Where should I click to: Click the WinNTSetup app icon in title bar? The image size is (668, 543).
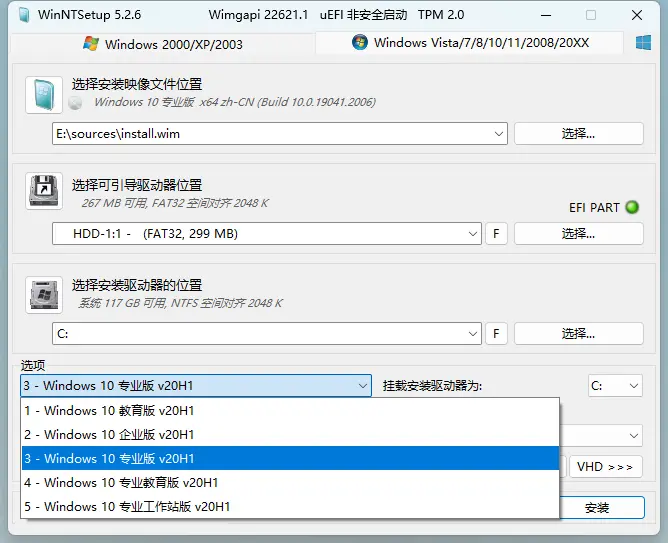pos(24,15)
